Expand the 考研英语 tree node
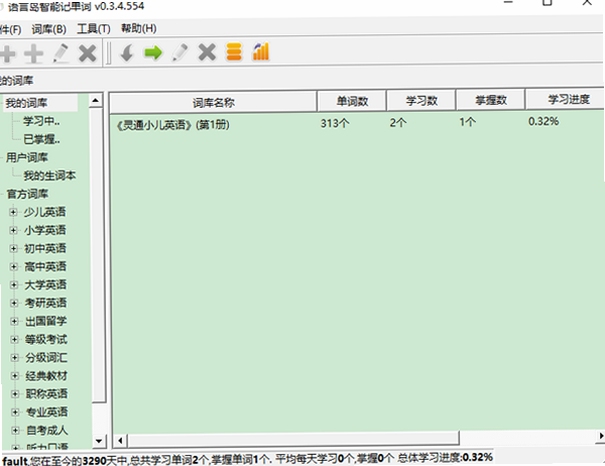The width and height of the screenshot is (605, 466). [x=14, y=303]
